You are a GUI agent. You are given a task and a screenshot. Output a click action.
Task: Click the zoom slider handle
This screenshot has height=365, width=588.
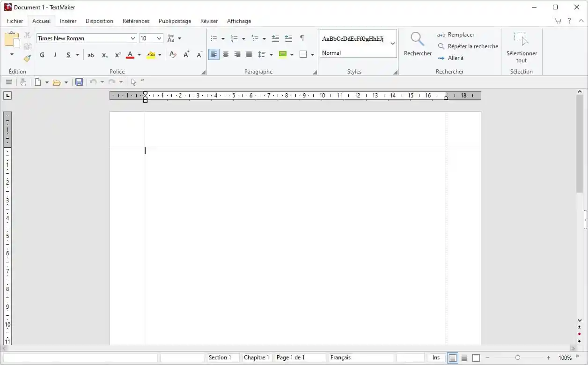(518, 358)
